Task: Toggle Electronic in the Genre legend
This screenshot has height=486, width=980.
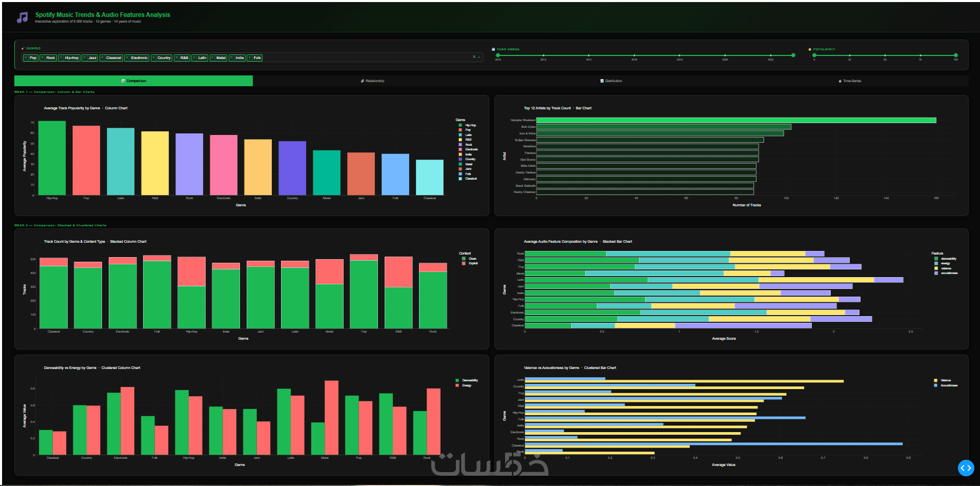Action: point(468,149)
